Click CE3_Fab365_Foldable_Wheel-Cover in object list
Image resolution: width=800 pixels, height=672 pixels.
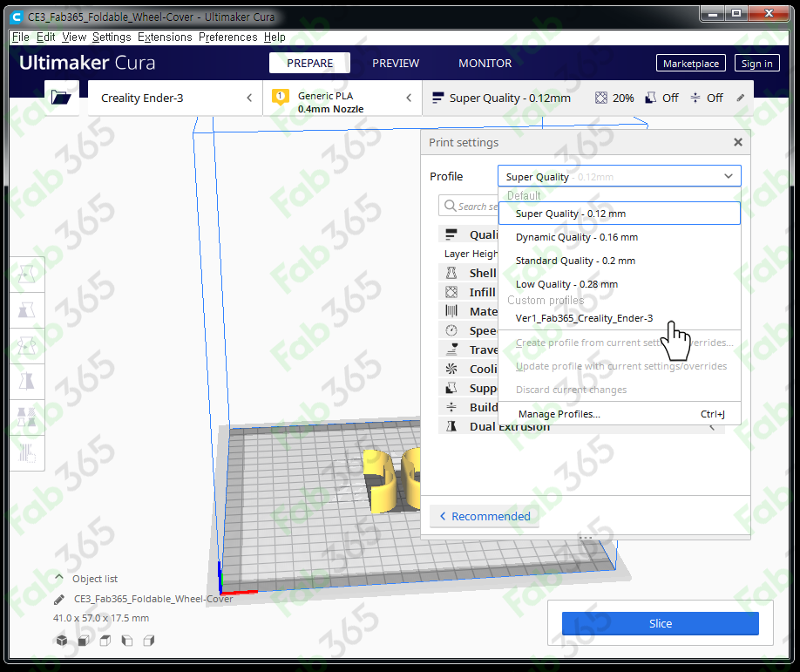coord(153,599)
